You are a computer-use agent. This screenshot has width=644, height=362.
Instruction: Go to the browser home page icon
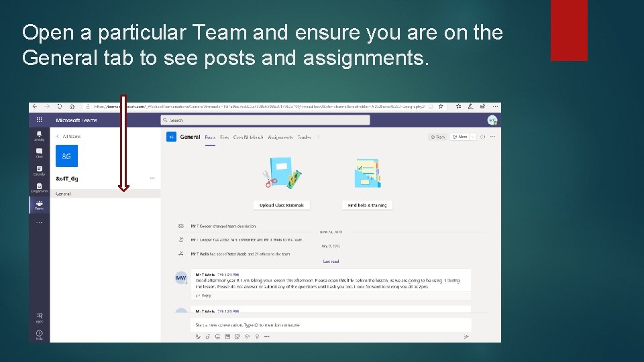click(72, 107)
